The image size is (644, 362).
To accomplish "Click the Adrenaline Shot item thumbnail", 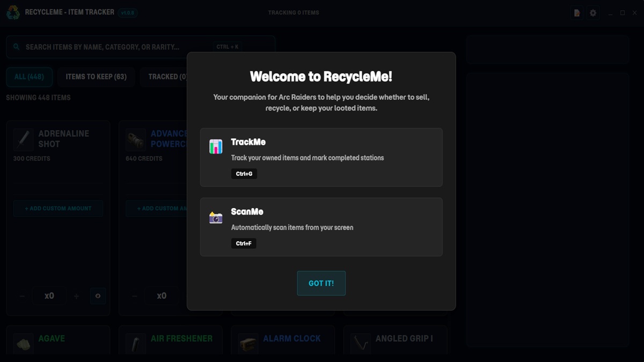I will click(x=24, y=139).
